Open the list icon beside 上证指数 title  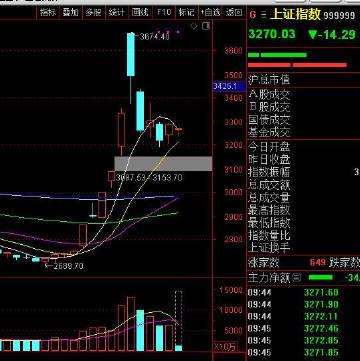click(264, 15)
